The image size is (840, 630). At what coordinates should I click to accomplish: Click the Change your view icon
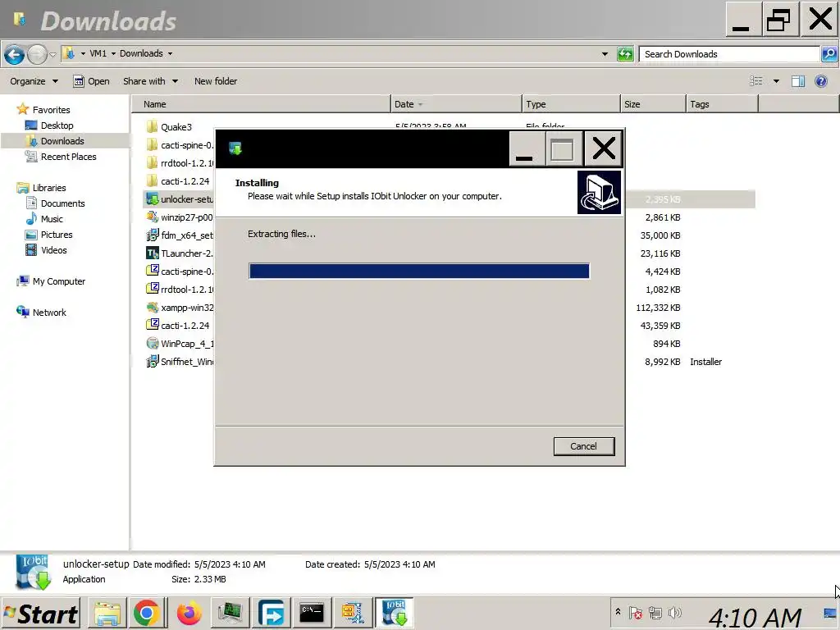(x=756, y=81)
